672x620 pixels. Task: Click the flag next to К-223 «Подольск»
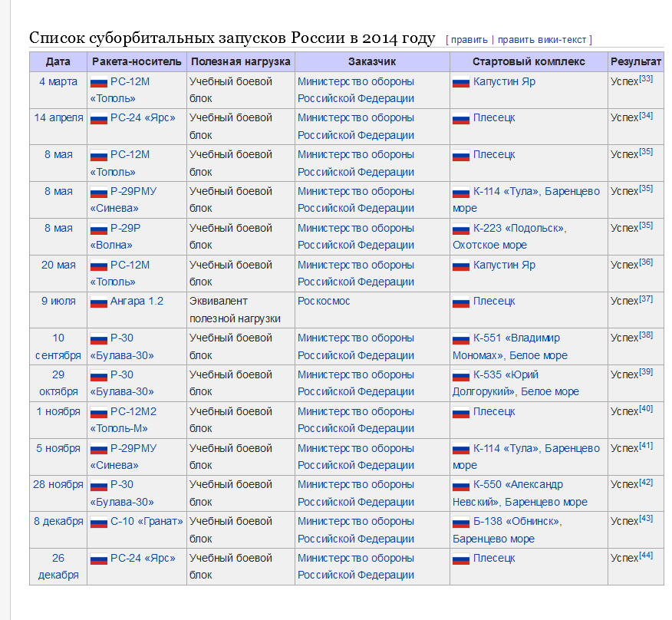tap(460, 229)
